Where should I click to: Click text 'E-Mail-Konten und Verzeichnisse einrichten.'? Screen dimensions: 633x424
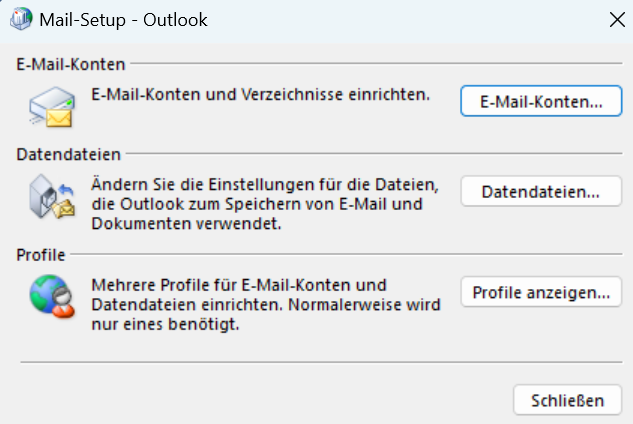260,96
